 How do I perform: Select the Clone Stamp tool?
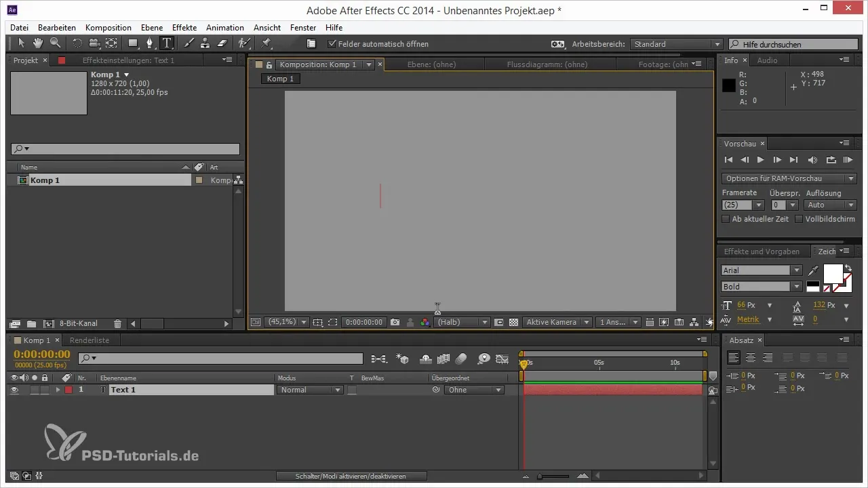(x=205, y=43)
